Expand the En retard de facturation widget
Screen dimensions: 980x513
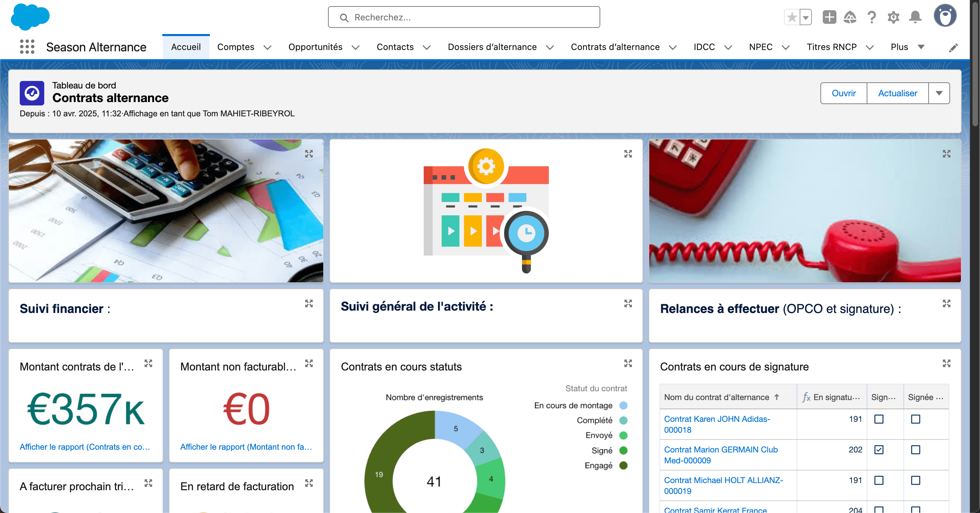pos(309,483)
